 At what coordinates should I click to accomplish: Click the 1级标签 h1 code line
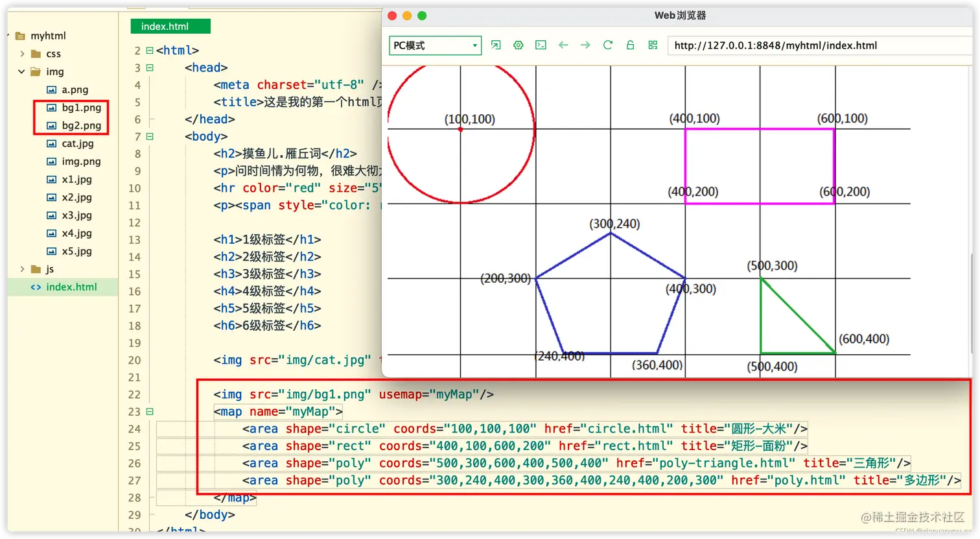[x=267, y=239]
